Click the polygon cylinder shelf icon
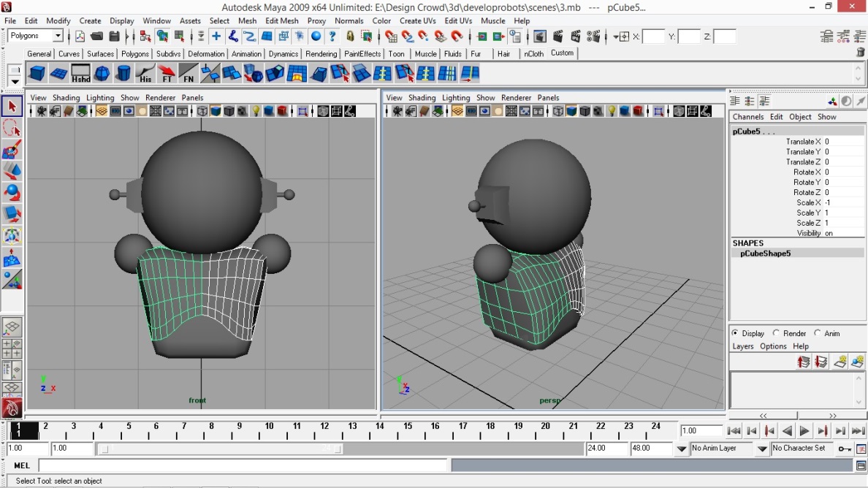Screen dimensions: 868x488 tap(123, 74)
